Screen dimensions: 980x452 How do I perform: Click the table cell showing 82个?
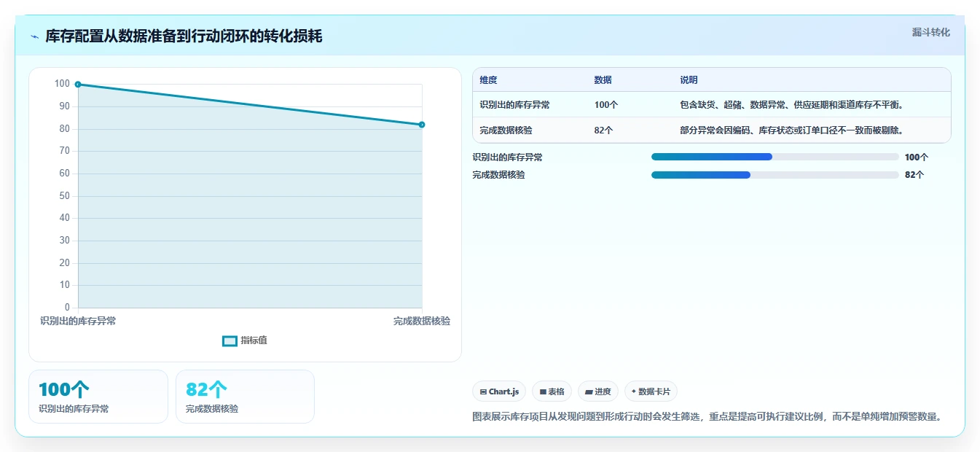point(603,130)
